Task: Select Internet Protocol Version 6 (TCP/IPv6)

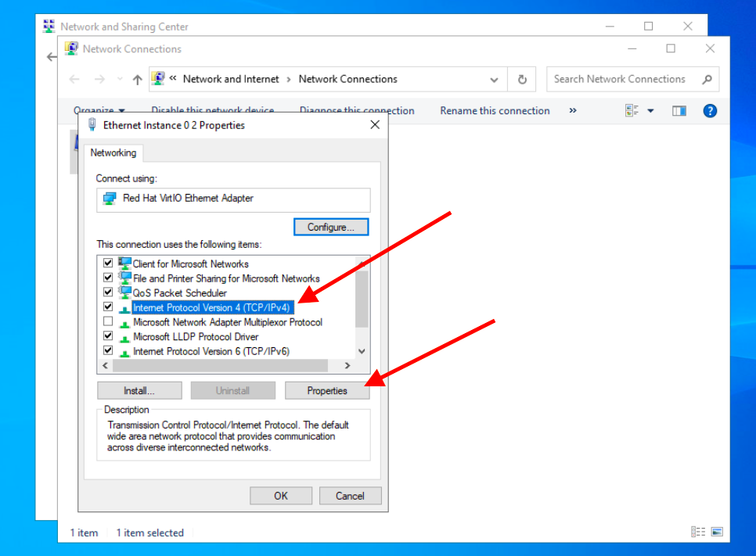Action: tap(211, 351)
